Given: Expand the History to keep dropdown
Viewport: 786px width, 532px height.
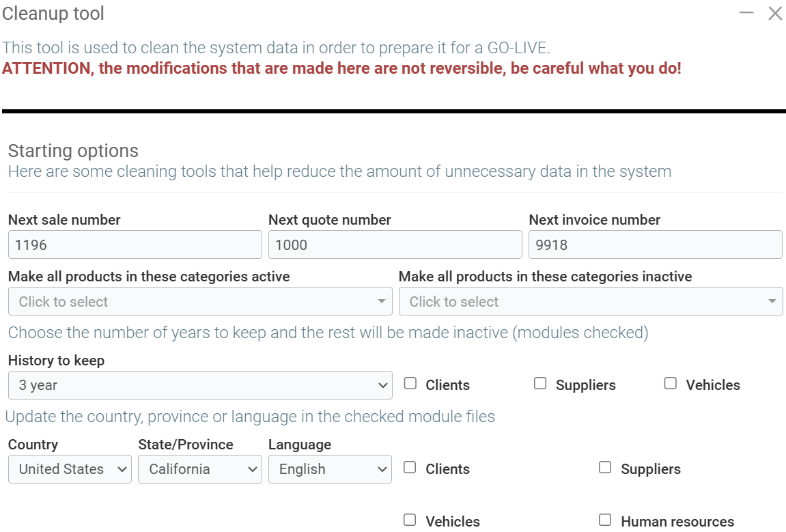Looking at the screenshot, I should click(x=200, y=385).
